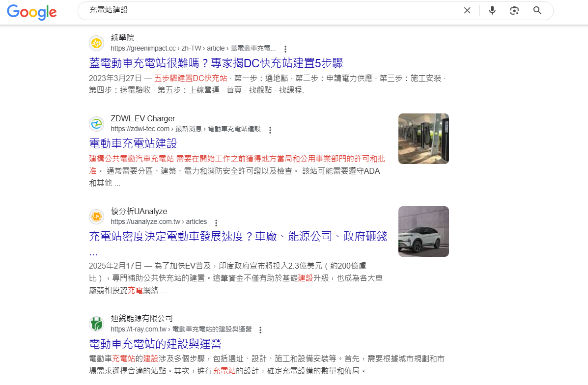Screen dimensions: 588x385
Task: Start voice search with the microphone icon
Action: click(492, 10)
